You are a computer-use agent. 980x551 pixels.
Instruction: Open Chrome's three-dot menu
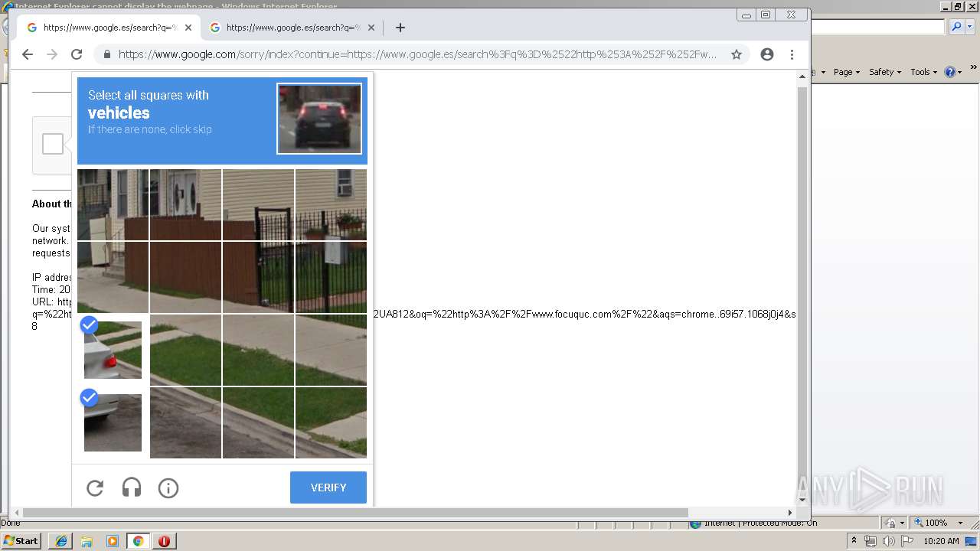point(792,54)
